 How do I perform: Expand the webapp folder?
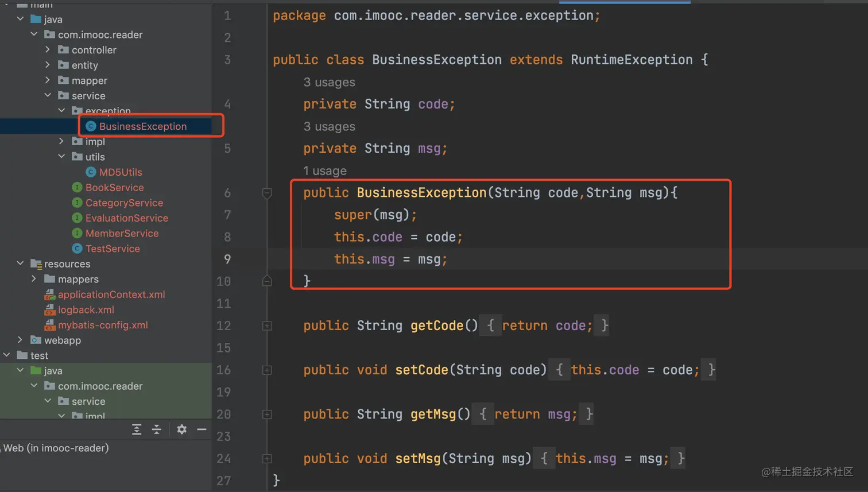[x=20, y=340]
